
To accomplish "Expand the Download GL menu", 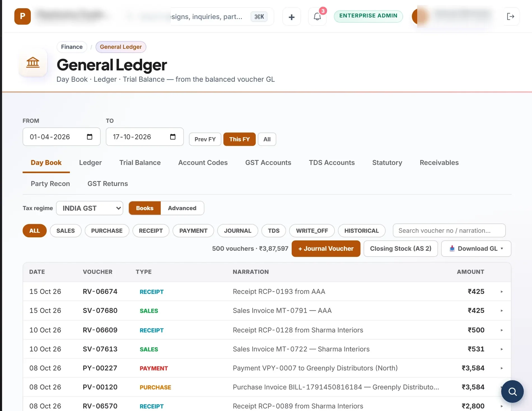I will tap(476, 249).
